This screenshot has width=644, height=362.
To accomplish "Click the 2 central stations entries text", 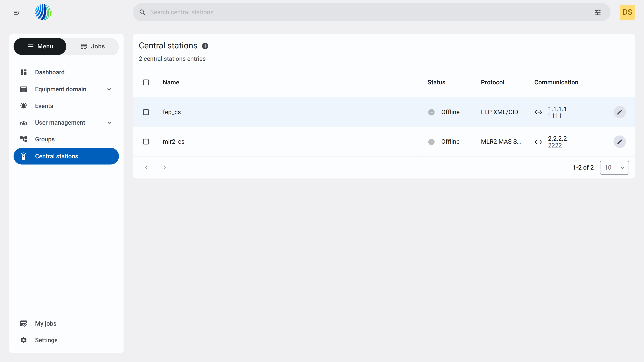I will point(172,59).
